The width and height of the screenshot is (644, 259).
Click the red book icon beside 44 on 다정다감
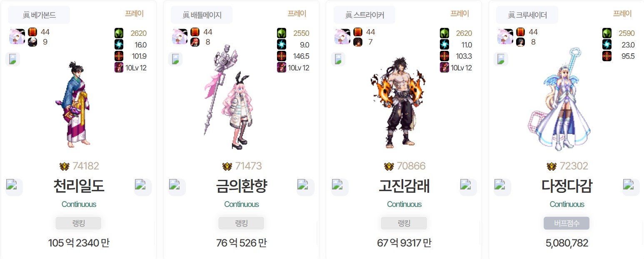(521, 32)
